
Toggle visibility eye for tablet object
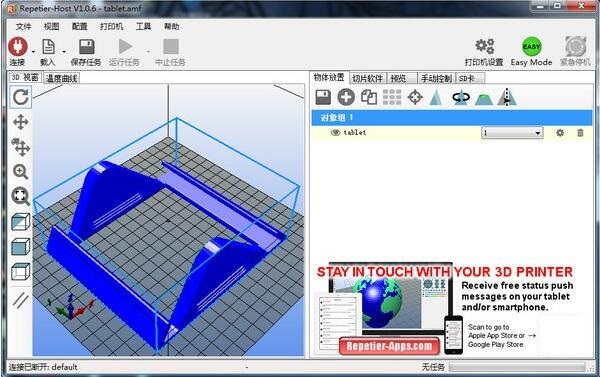click(x=335, y=132)
